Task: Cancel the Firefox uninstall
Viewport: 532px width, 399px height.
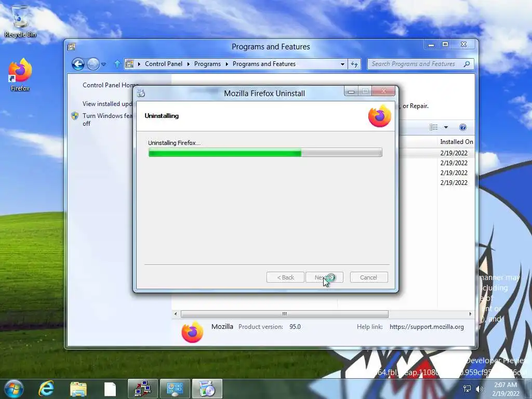Action: point(369,277)
